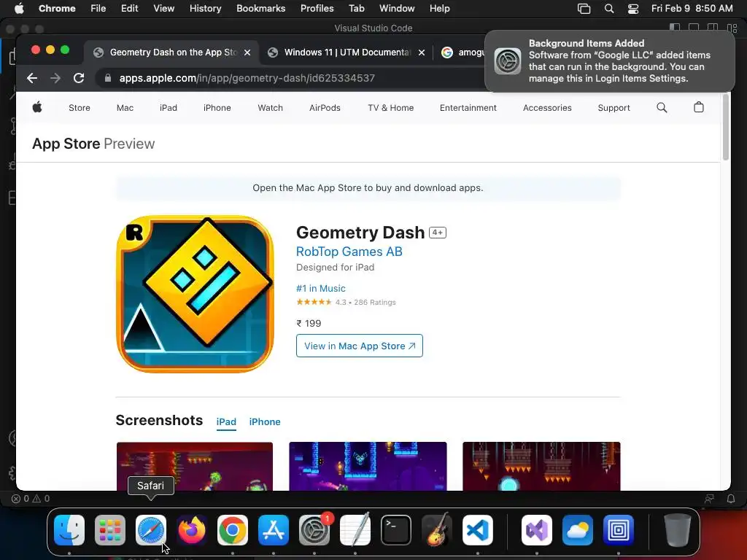Close the Windows 11 UTM tab
Viewport: 747px width, 560px height.
[x=422, y=52]
